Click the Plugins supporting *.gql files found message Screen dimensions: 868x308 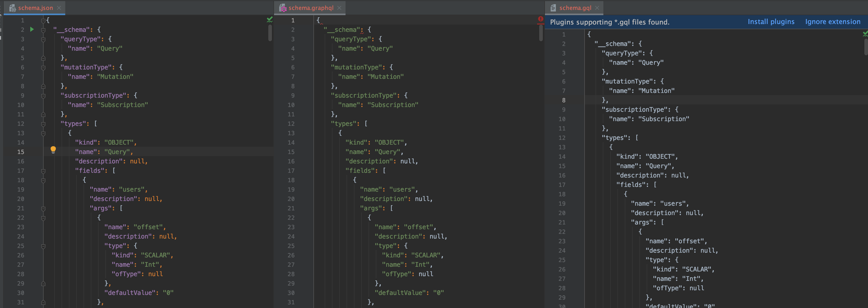coord(610,22)
